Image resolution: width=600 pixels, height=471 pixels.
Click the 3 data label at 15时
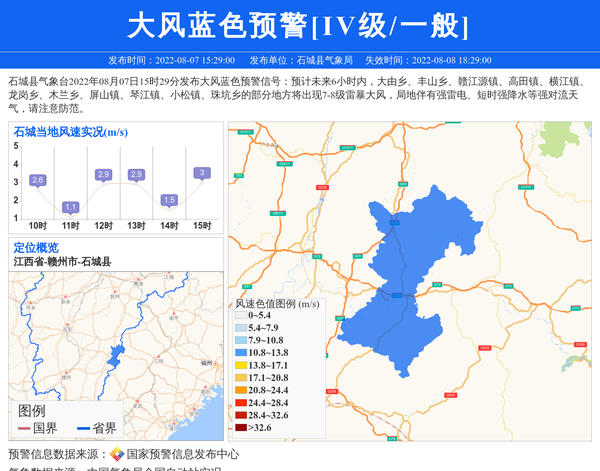[202, 172]
